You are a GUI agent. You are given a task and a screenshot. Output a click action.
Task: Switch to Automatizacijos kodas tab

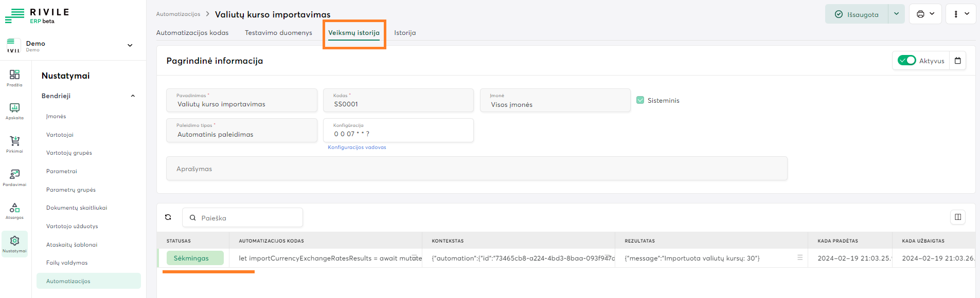192,32
